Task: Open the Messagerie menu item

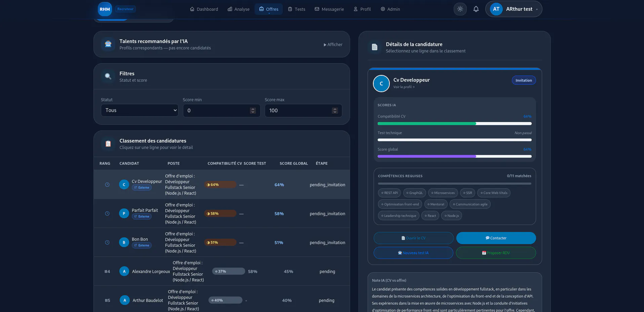Action: point(329,9)
